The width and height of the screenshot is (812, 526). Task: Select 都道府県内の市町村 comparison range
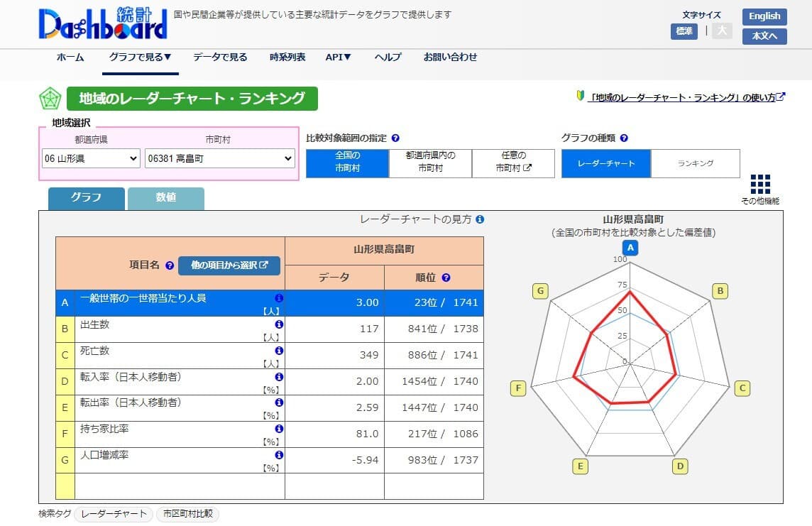pyautogui.click(x=430, y=163)
